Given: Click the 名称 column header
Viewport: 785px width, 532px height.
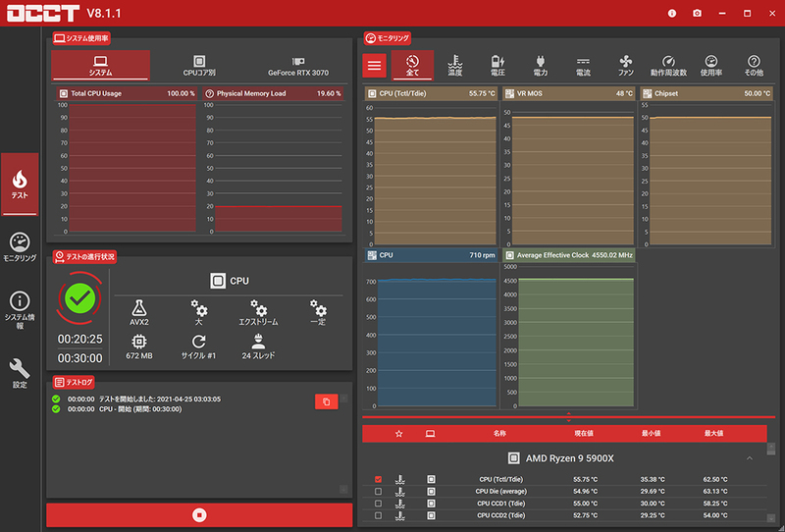Looking at the screenshot, I should click(499, 433).
